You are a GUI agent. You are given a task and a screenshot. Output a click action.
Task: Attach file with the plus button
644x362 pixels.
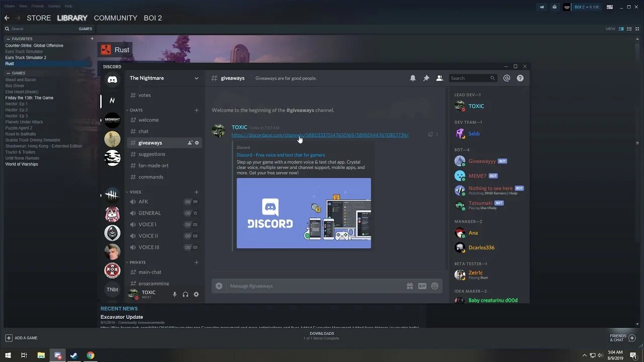(219, 286)
